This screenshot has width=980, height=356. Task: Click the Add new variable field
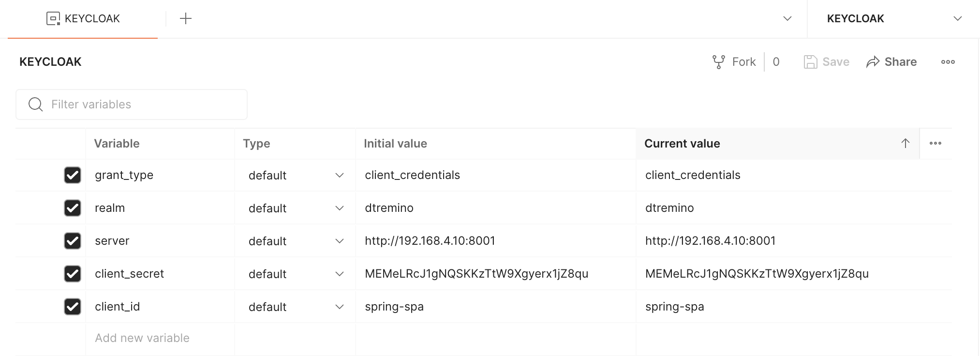pyautogui.click(x=160, y=338)
